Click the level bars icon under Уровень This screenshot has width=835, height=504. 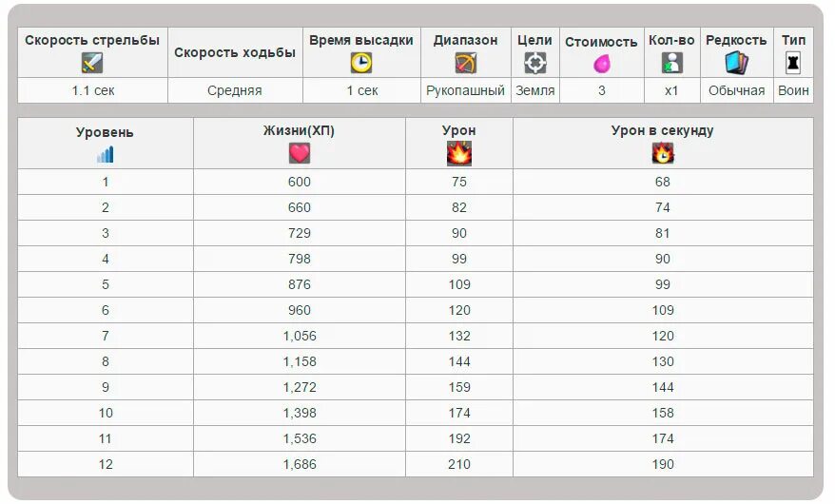105,154
